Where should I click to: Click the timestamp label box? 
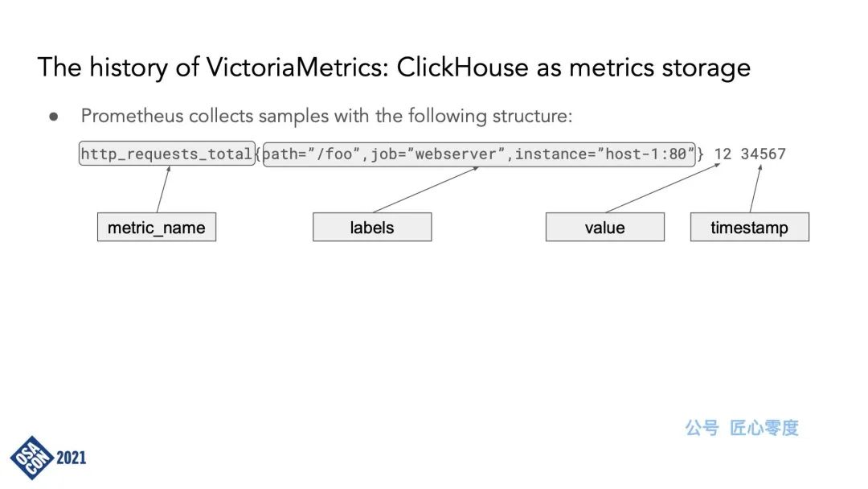(750, 227)
